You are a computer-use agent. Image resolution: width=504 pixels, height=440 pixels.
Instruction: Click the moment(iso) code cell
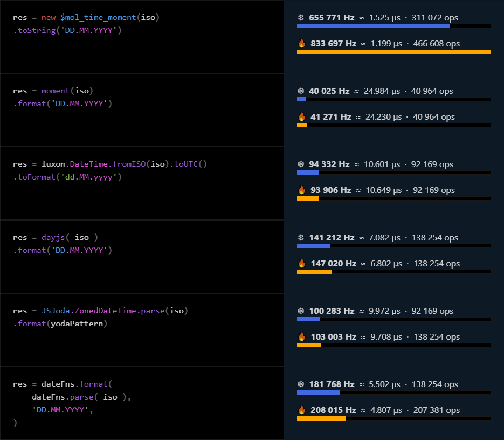[142, 110]
